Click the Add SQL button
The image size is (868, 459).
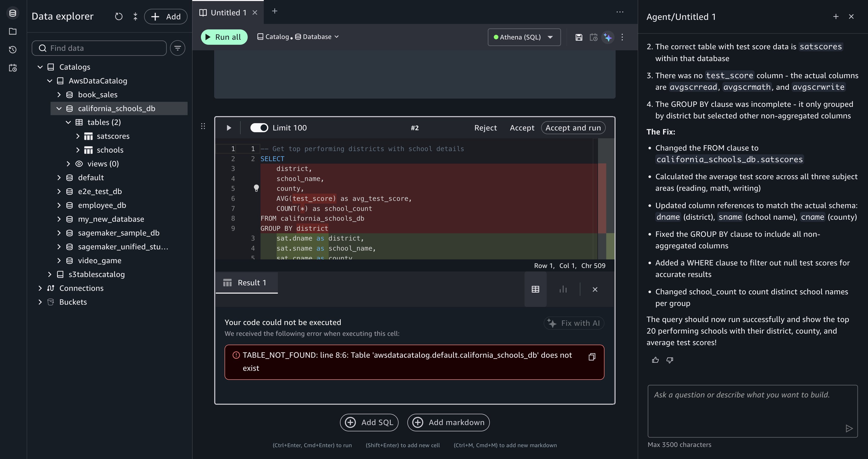(369, 422)
